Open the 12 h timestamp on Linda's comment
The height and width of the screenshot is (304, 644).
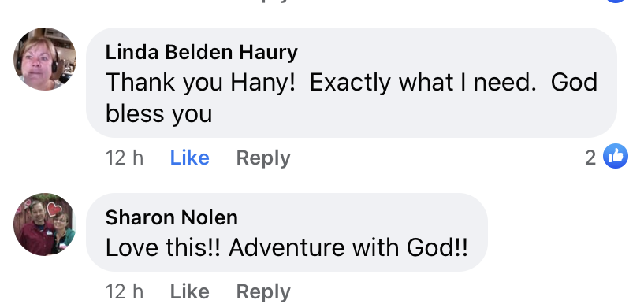(125, 158)
